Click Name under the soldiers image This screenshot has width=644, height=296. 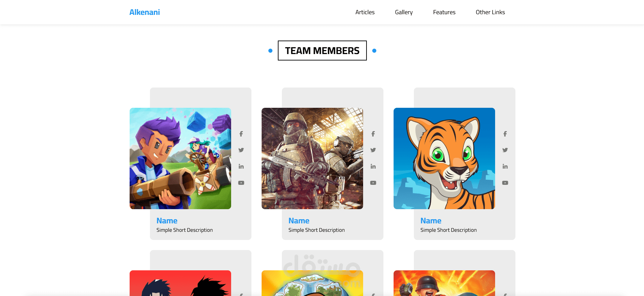(x=299, y=221)
